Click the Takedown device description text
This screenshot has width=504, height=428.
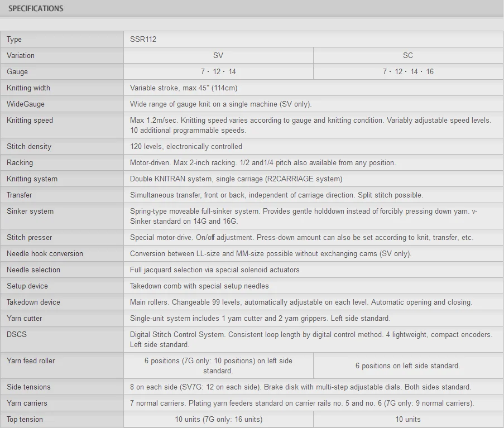(x=301, y=302)
